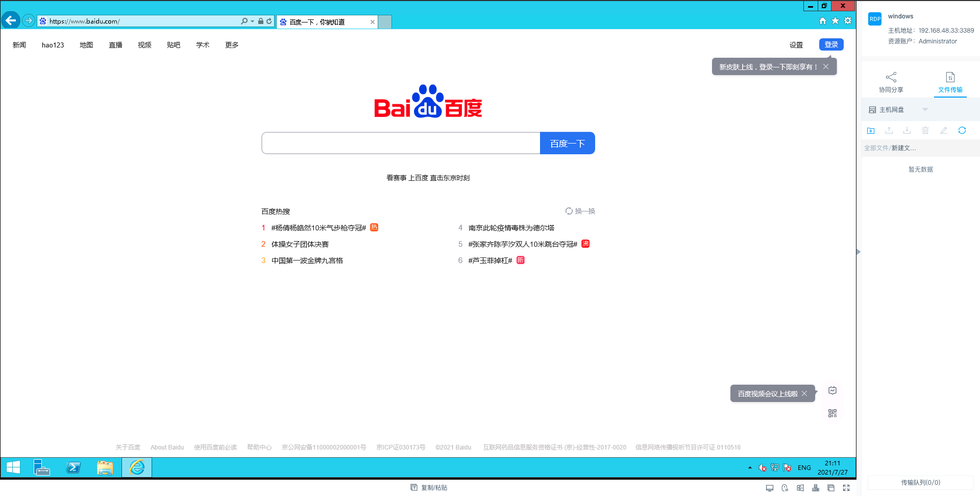Click the Baidu search input box
Viewport: 980px width, 496px height.
[x=401, y=144]
